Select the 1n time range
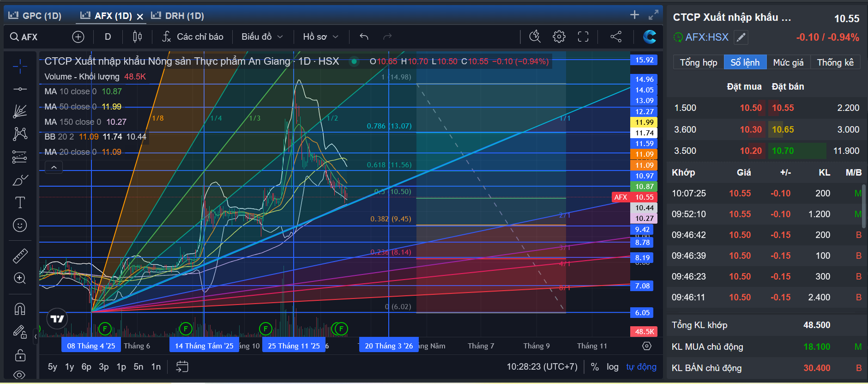868x384 pixels. pos(156,367)
